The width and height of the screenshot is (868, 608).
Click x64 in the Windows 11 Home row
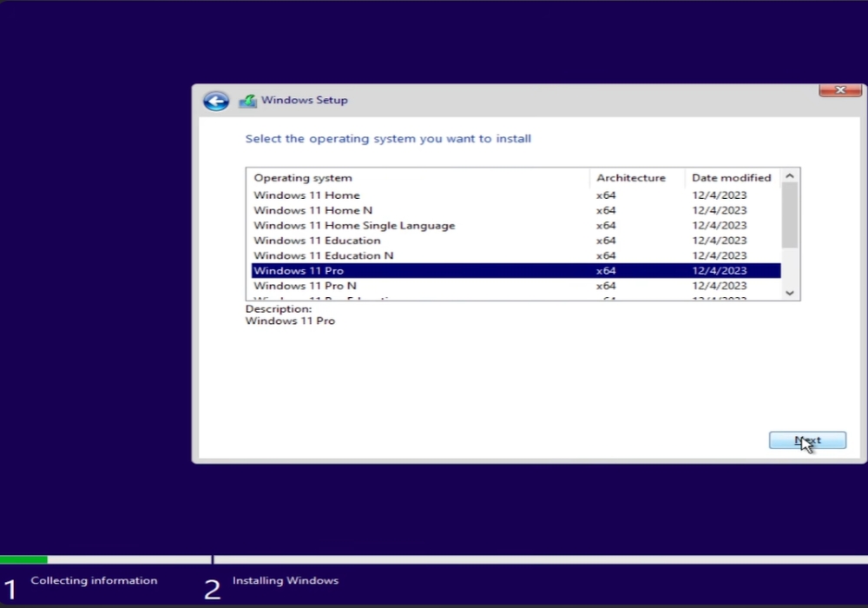coord(606,195)
